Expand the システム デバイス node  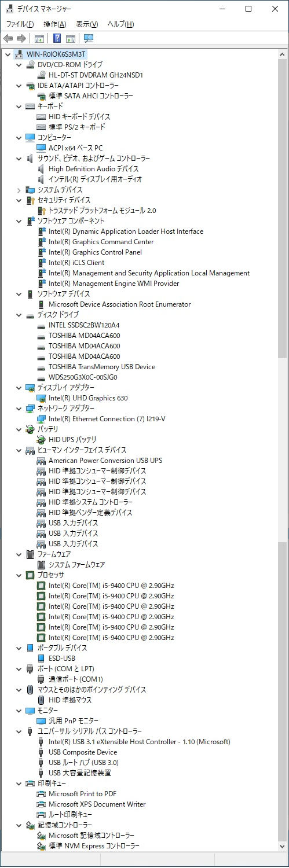pyautogui.click(x=19, y=190)
